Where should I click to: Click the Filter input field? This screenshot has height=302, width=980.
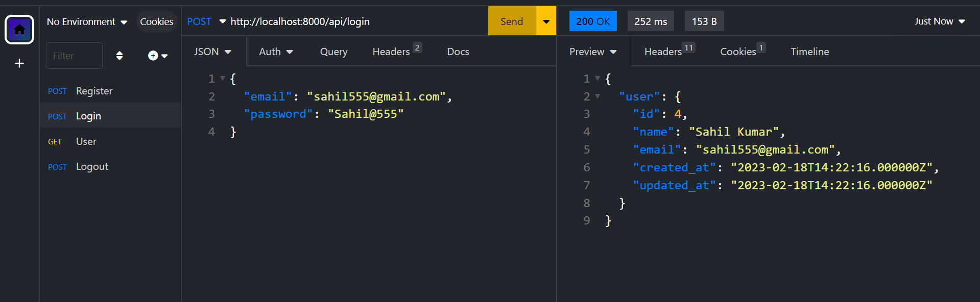75,56
